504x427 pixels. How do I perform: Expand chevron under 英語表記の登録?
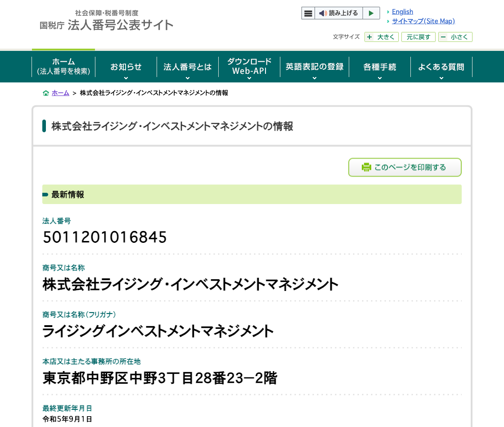(315, 78)
